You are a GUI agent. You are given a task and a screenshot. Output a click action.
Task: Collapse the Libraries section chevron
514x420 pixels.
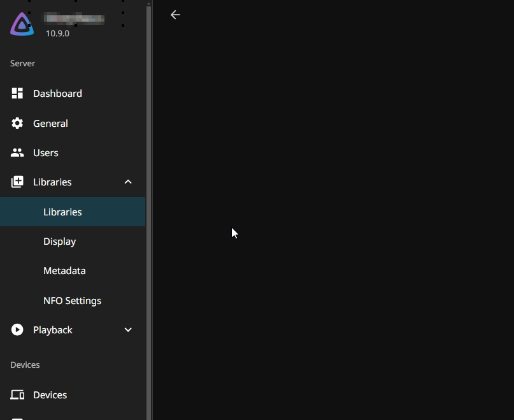(x=128, y=182)
